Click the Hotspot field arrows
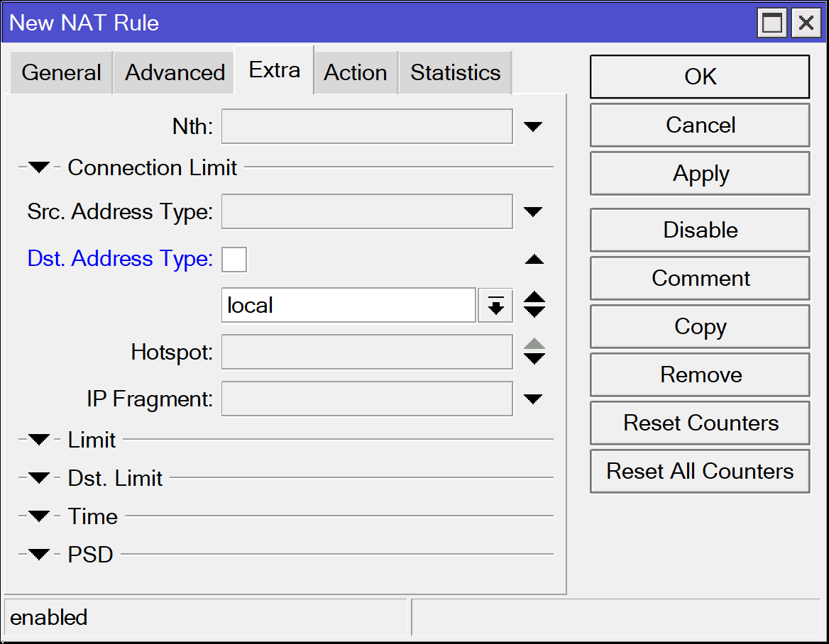 [534, 352]
